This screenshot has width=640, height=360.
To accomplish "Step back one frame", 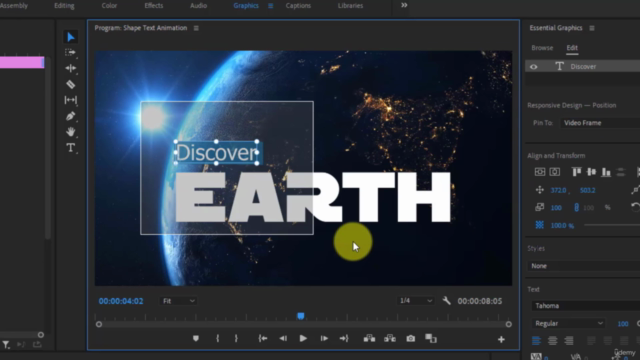I will (x=283, y=338).
